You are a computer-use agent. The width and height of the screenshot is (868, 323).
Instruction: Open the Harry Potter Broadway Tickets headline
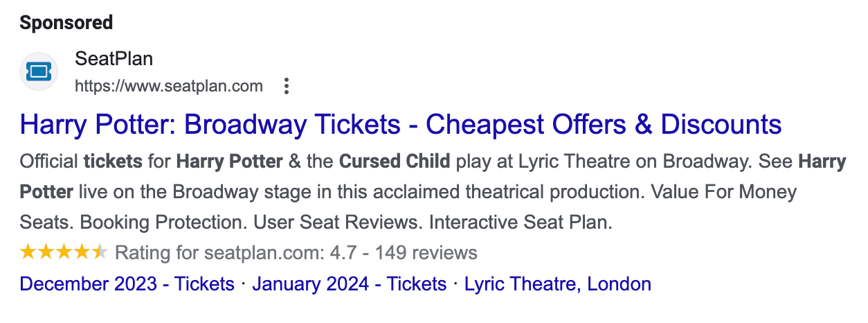[401, 125]
